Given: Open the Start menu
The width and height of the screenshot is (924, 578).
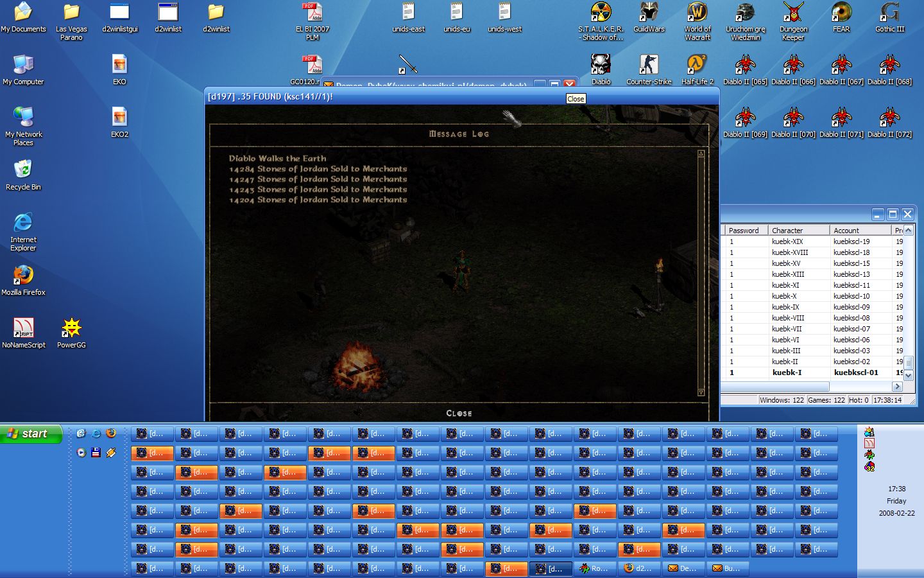Looking at the screenshot, I should (31, 434).
